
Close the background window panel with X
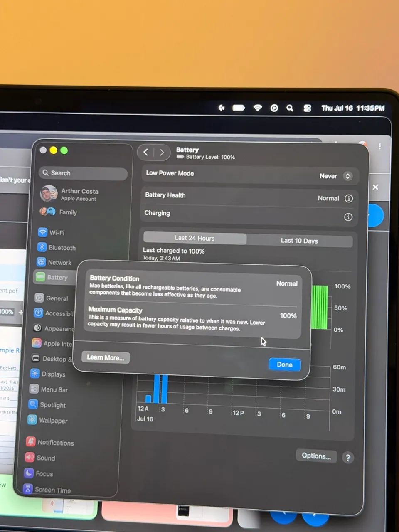point(375,187)
